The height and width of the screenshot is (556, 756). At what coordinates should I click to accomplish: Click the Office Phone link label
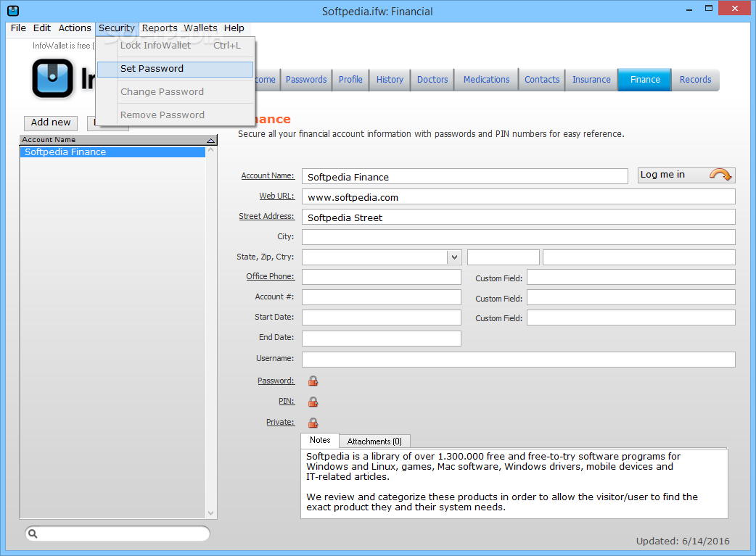[270, 277]
